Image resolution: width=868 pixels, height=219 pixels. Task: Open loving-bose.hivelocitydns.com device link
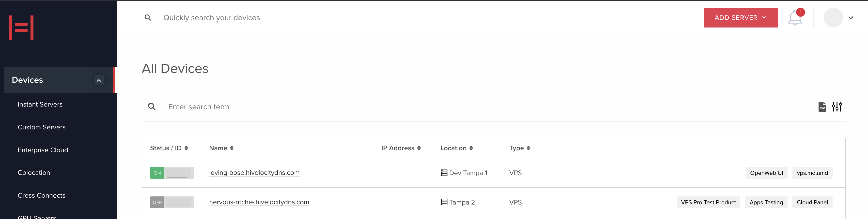pyautogui.click(x=254, y=173)
